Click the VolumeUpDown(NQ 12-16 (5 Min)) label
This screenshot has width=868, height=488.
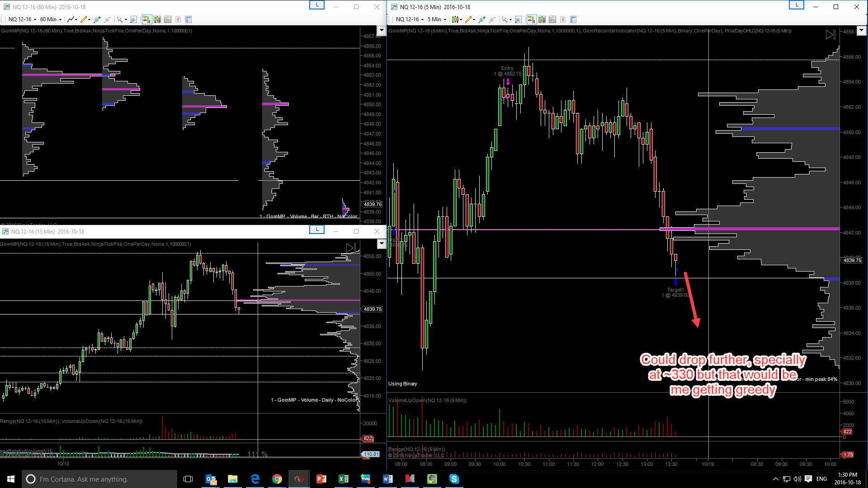point(427,400)
